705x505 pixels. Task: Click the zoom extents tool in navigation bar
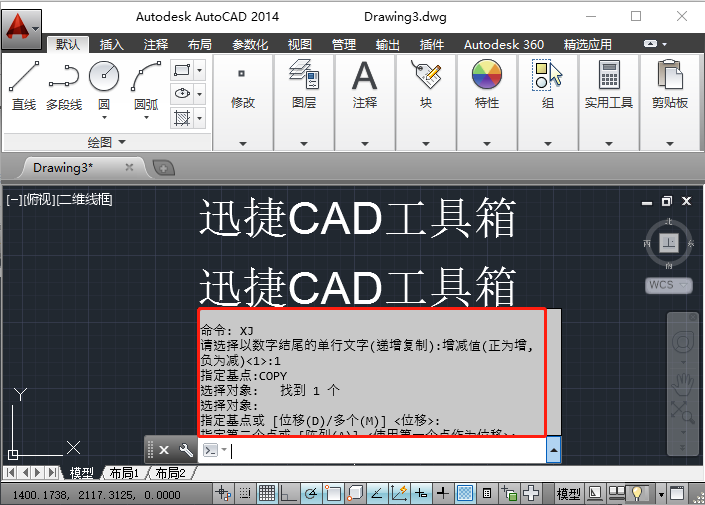(683, 413)
